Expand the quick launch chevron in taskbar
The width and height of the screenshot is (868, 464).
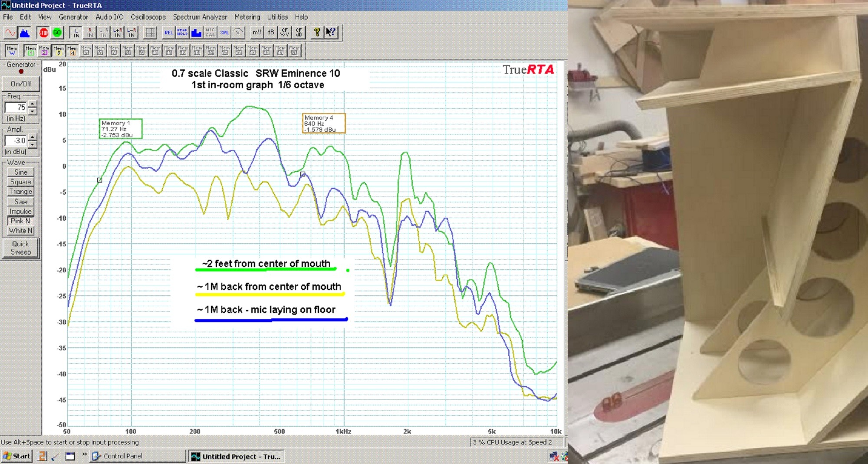pyautogui.click(x=84, y=455)
